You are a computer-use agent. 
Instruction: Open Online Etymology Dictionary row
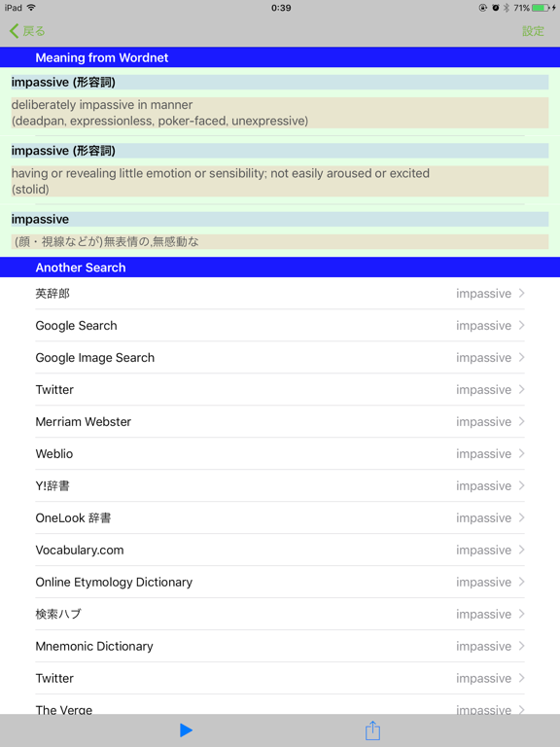(x=280, y=582)
